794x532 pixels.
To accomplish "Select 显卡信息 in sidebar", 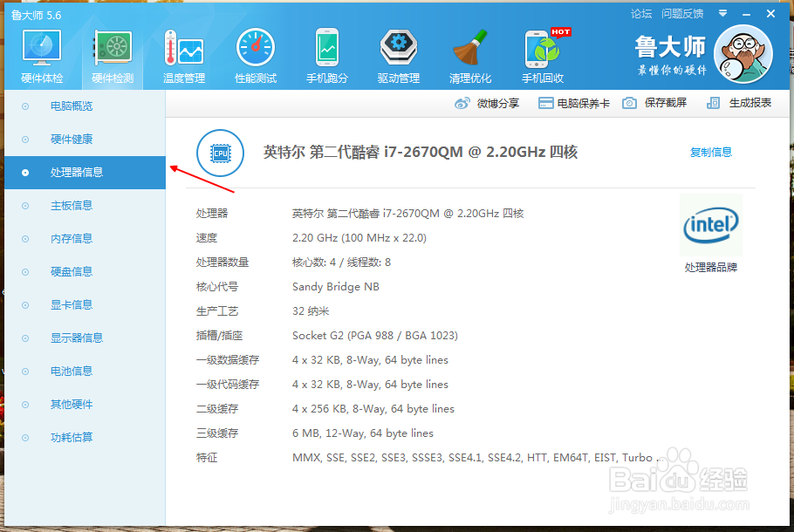I will click(86, 304).
